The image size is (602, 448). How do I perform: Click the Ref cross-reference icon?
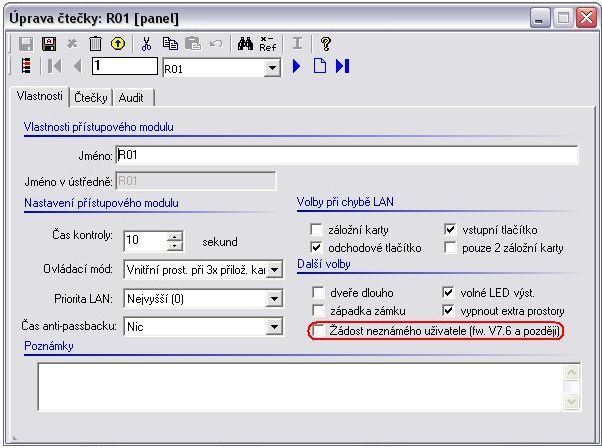(267, 44)
